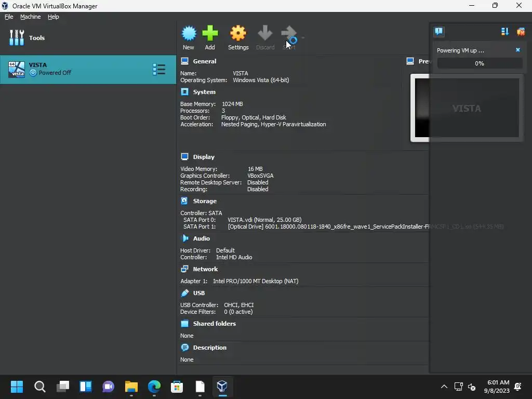Open Windows taskbar search
Screen dimensions: 532x399
pyautogui.click(x=39, y=387)
